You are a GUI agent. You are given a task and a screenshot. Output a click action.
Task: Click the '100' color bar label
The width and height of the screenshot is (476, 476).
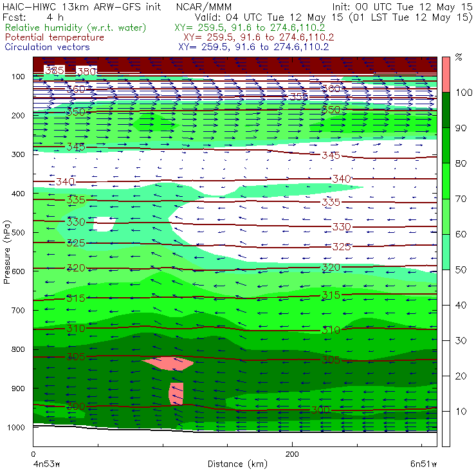tap(464, 92)
